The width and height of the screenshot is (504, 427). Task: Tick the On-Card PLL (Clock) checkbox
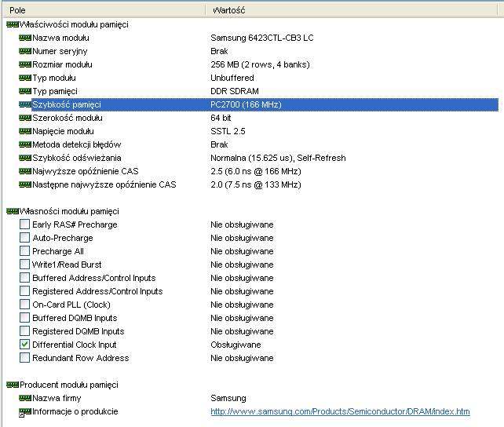point(25,305)
